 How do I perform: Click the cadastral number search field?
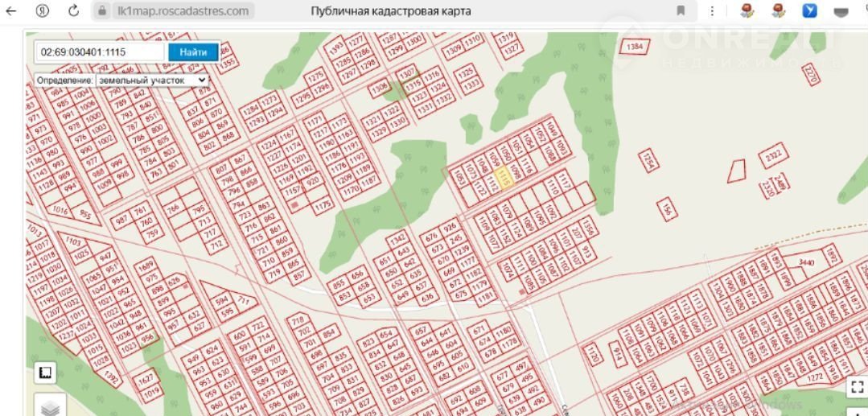[x=101, y=52]
